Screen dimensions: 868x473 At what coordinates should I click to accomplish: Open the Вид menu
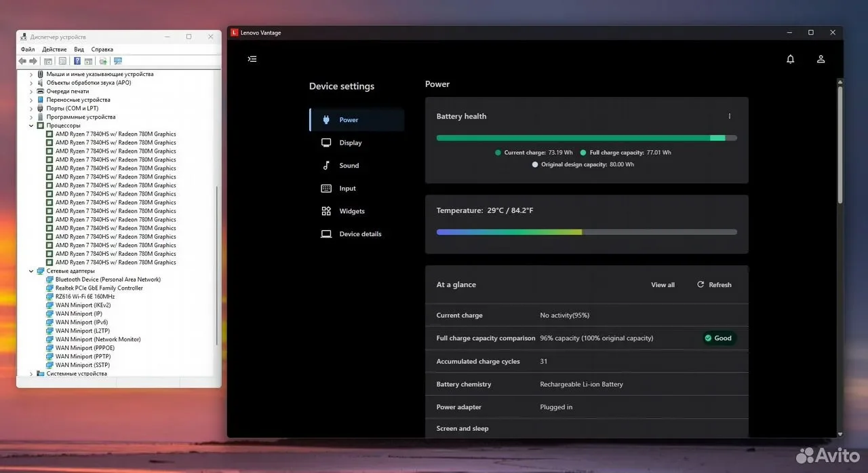(79, 50)
